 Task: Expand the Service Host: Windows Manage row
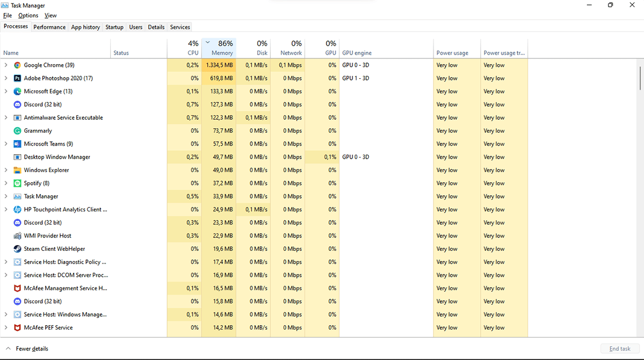click(x=6, y=315)
